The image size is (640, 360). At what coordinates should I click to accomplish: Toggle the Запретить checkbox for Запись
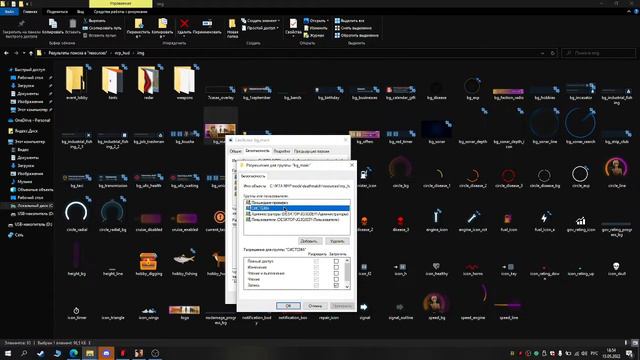[336, 286]
